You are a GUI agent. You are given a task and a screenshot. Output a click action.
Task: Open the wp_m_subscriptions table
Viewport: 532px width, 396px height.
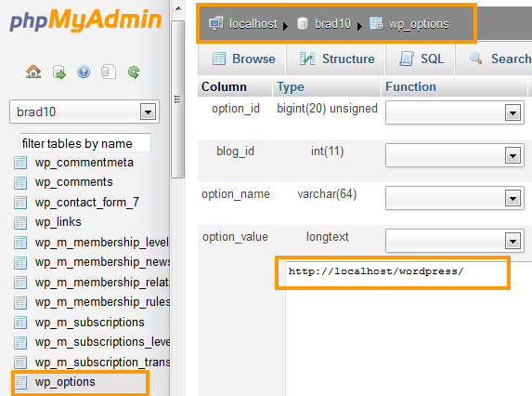[89, 323]
